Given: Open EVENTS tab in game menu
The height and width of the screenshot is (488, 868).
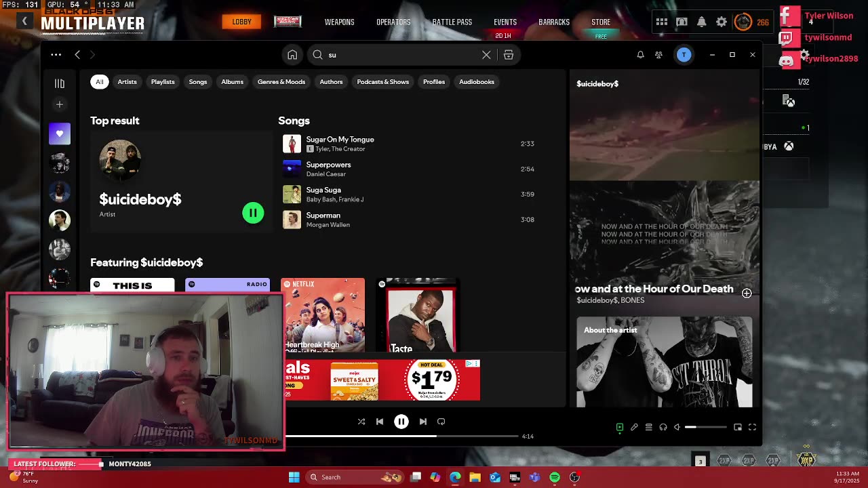Looking at the screenshot, I should click(x=505, y=22).
